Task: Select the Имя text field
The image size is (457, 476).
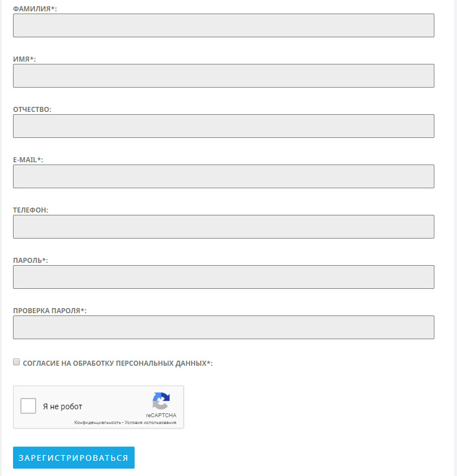Action: [223, 76]
